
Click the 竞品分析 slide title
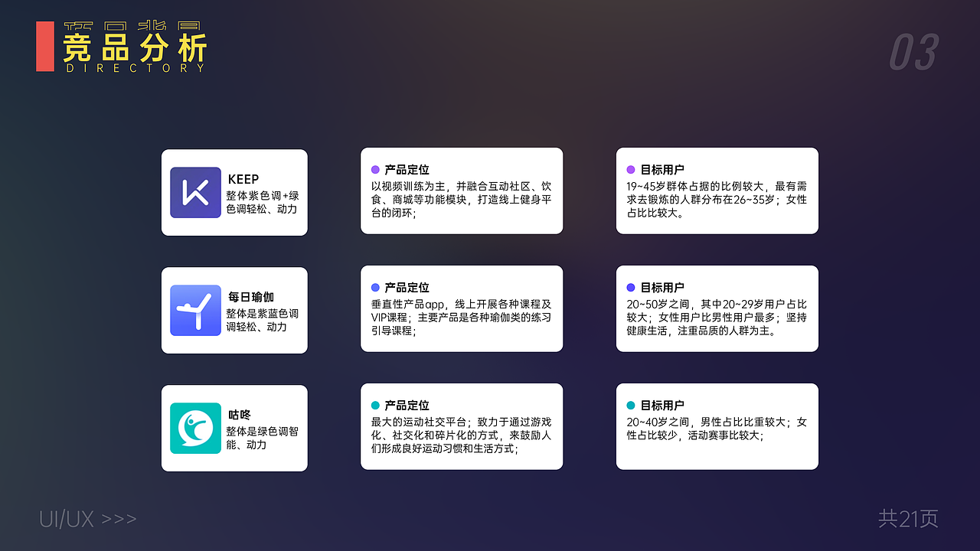click(x=135, y=48)
